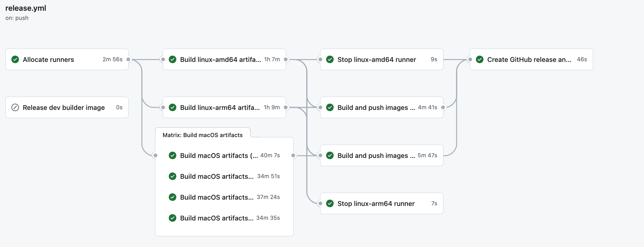644x247 pixels.
Task: Click the check icon next to Stop linux-amd64 runner
Action: (x=330, y=59)
